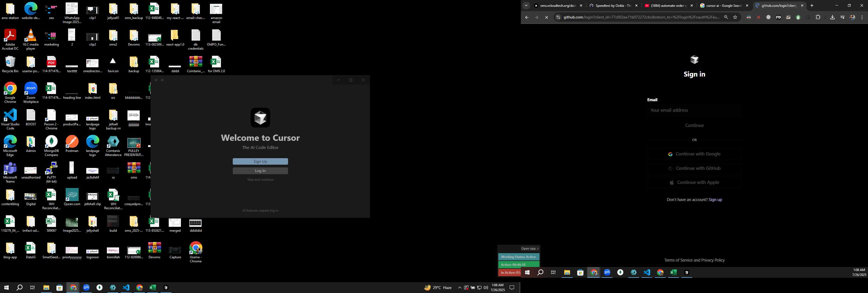Select Comtanix Attendance desktop icon
Viewport: 868px width, 293px height.
[113, 146]
